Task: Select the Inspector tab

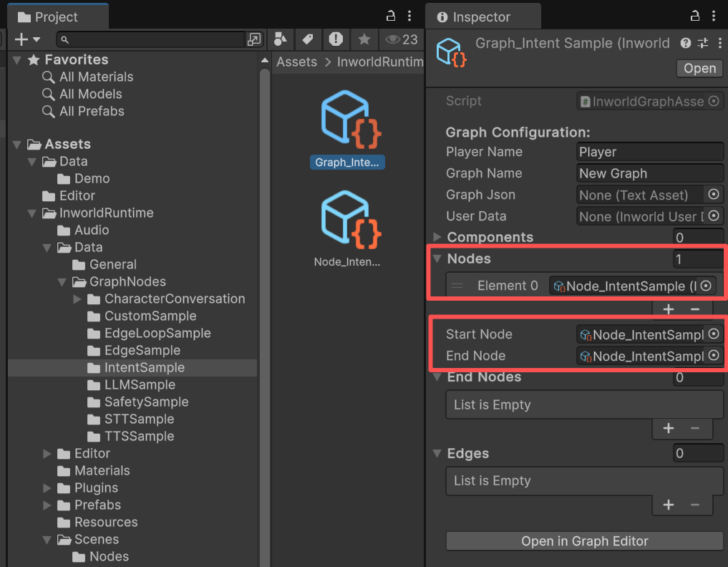Action: 483,17
